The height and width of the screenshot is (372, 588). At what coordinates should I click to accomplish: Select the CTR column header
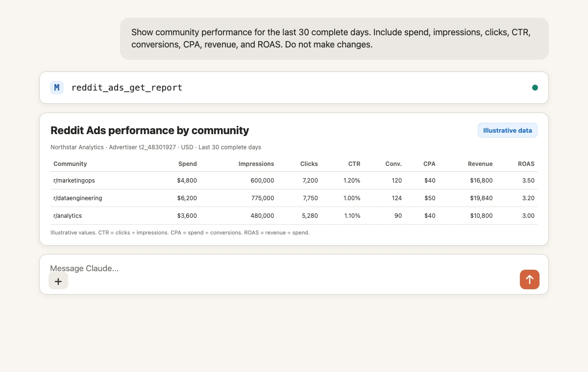point(354,164)
